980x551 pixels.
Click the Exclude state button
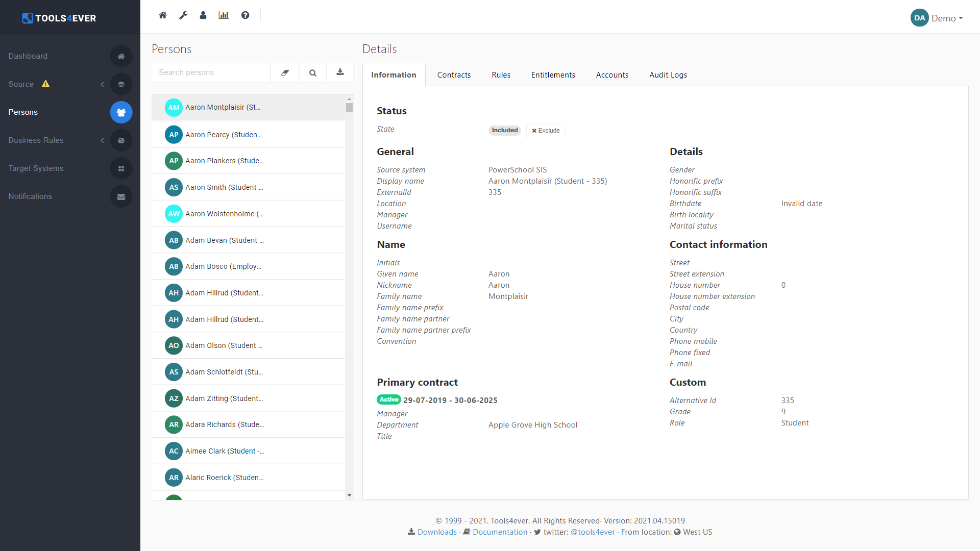546,131
